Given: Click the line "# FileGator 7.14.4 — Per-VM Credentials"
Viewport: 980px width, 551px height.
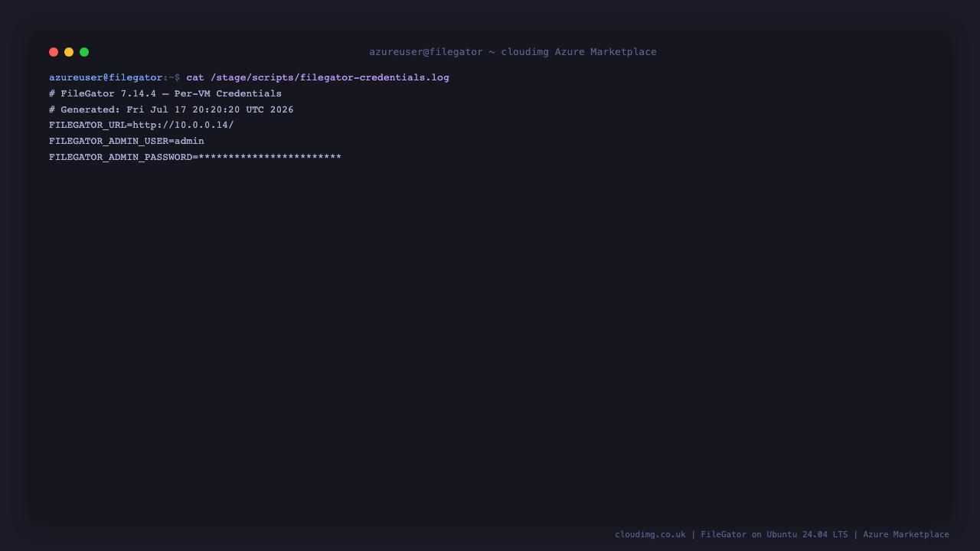Looking at the screenshot, I should [x=165, y=93].
